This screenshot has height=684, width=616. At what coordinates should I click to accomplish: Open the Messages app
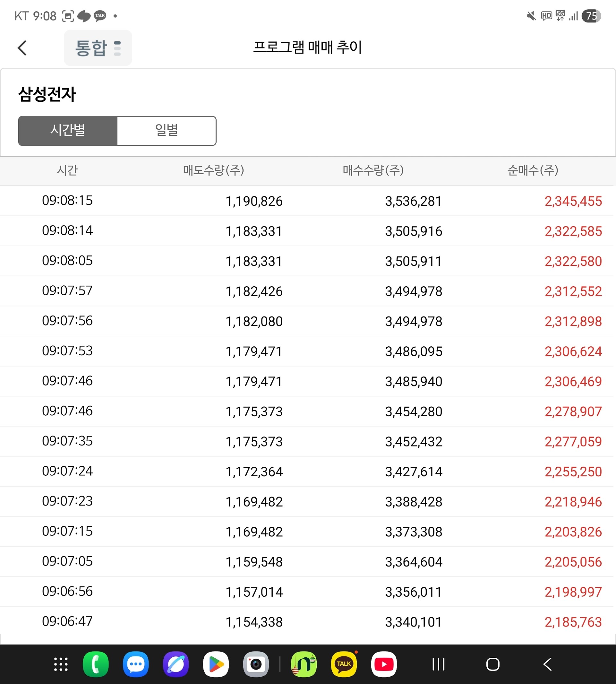point(136,664)
